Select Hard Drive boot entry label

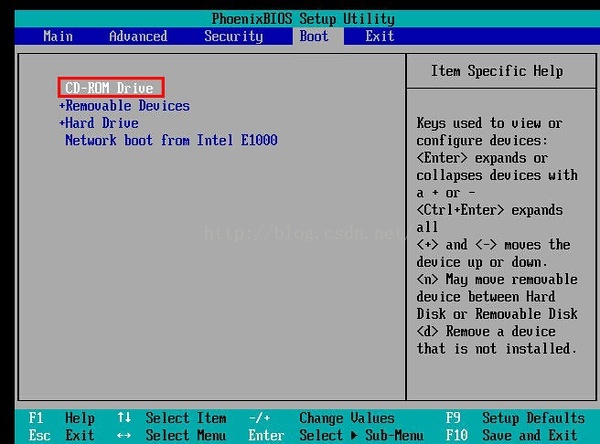102,123
